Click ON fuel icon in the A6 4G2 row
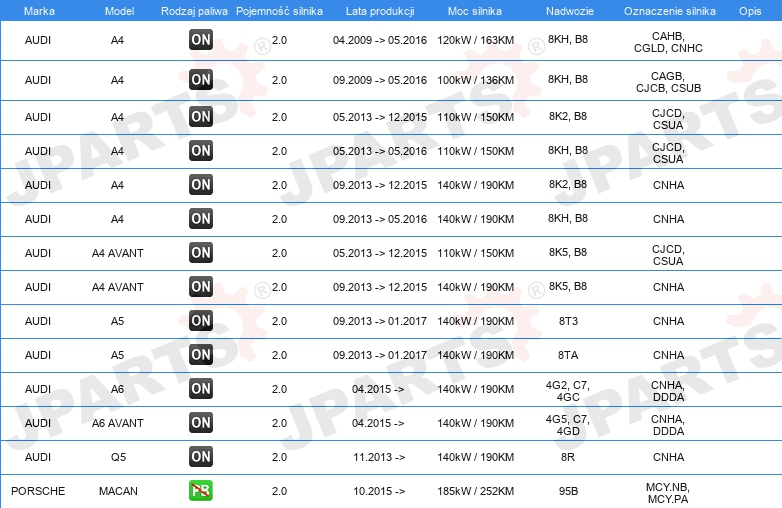 [x=201, y=388]
